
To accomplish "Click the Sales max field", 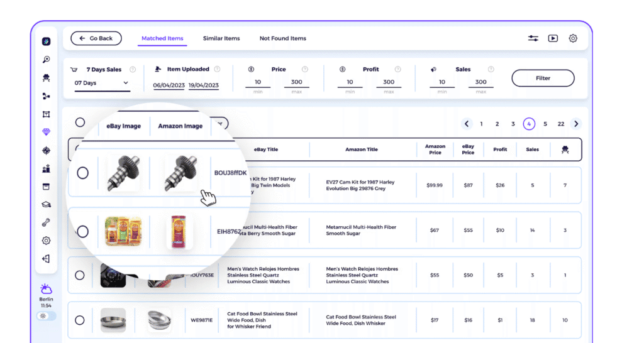I will pos(481,82).
